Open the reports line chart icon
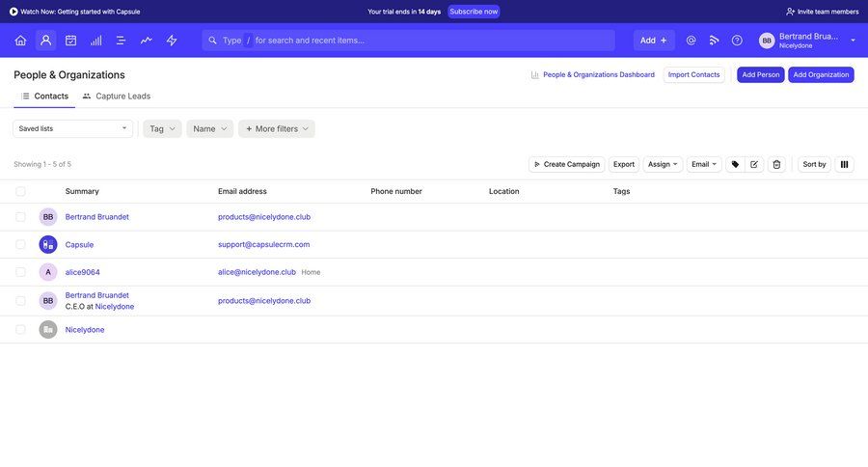The height and width of the screenshot is (467, 868). click(146, 41)
